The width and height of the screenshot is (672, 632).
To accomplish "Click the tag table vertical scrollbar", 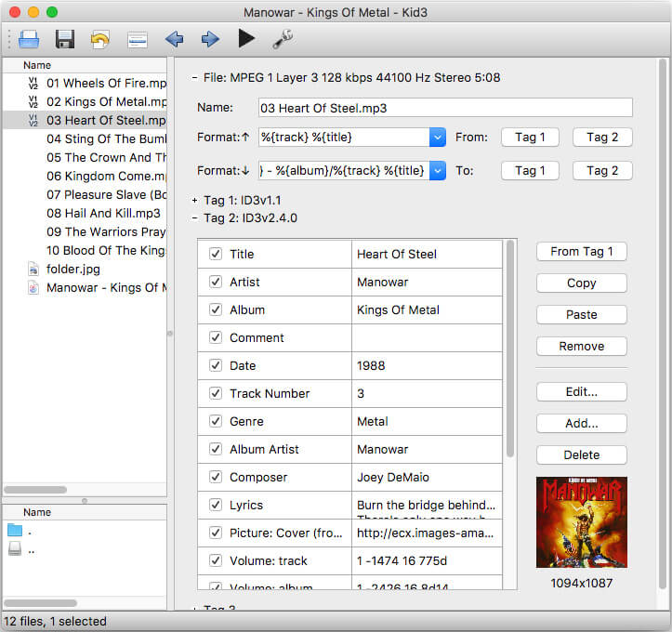I will (x=510, y=348).
